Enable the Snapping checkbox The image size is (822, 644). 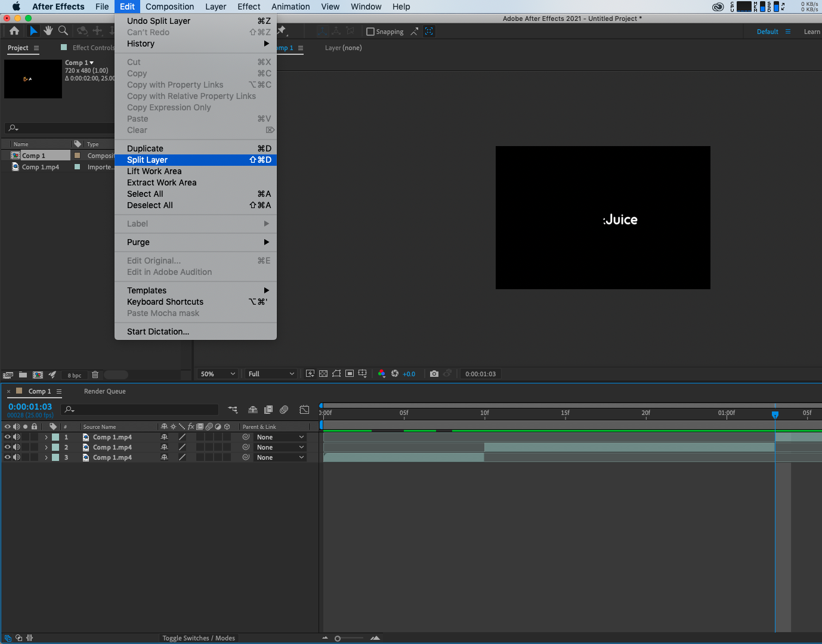pyautogui.click(x=370, y=32)
